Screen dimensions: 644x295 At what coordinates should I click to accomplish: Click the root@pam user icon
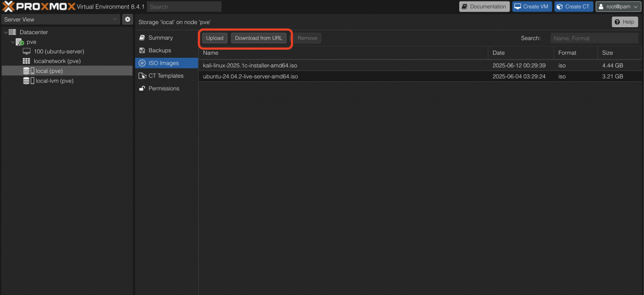point(601,7)
